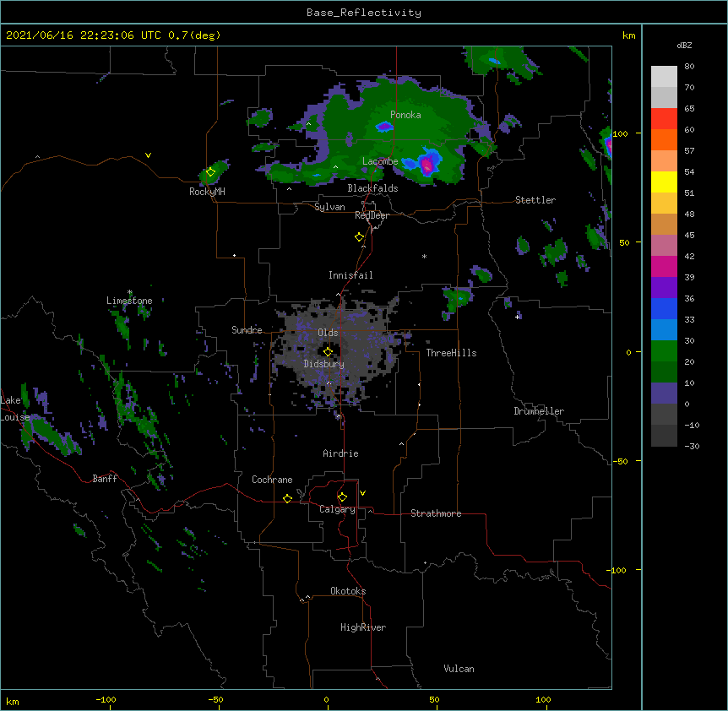Click the Base_Reflectivity title text
Viewport: 728px width, 711px height.
pyautogui.click(x=364, y=13)
